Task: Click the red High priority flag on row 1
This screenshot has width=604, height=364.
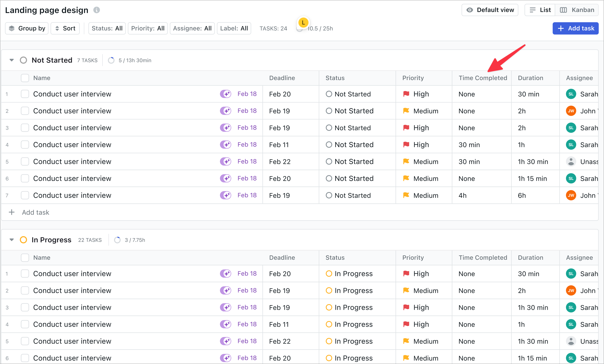Action: pyautogui.click(x=406, y=94)
